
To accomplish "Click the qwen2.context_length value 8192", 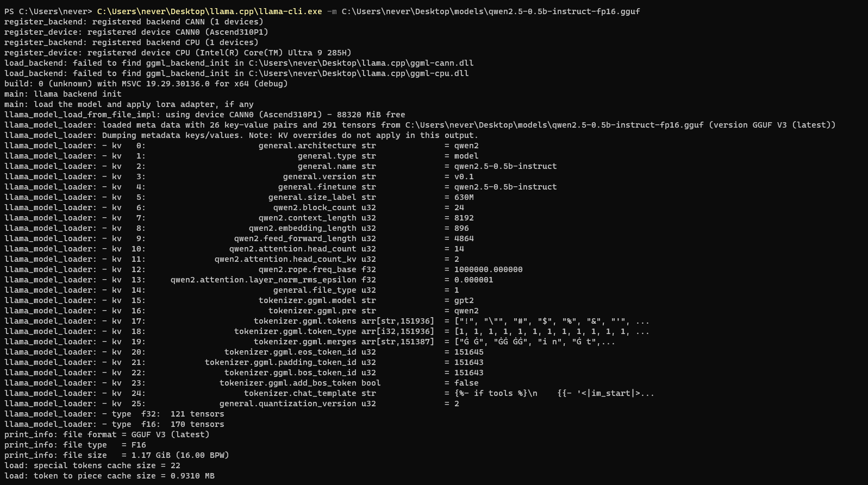I will pyautogui.click(x=464, y=218).
